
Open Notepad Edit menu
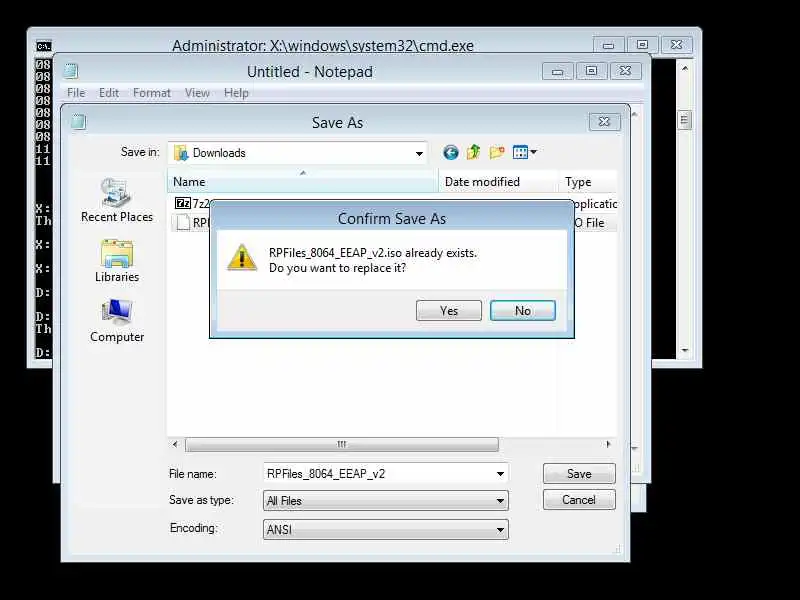pyautogui.click(x=109, y=93)
